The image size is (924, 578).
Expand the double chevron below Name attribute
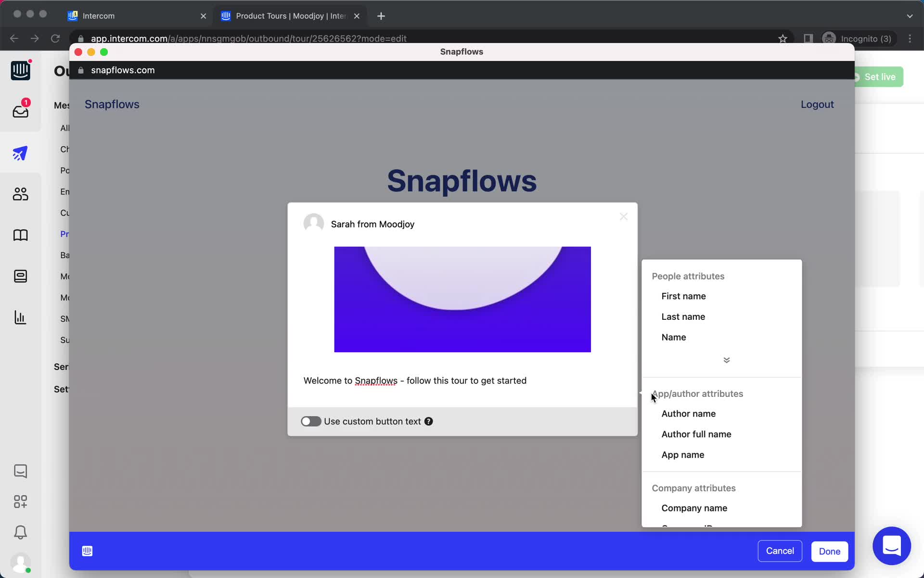click(x=726, y=360)
